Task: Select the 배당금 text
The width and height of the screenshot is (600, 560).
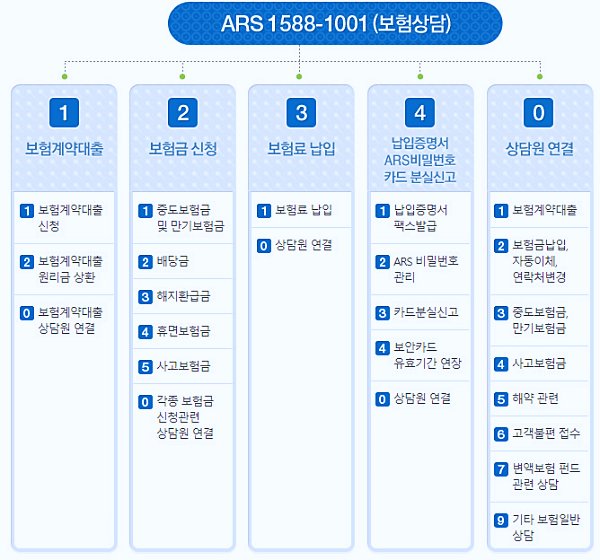Action: point(173,262)
